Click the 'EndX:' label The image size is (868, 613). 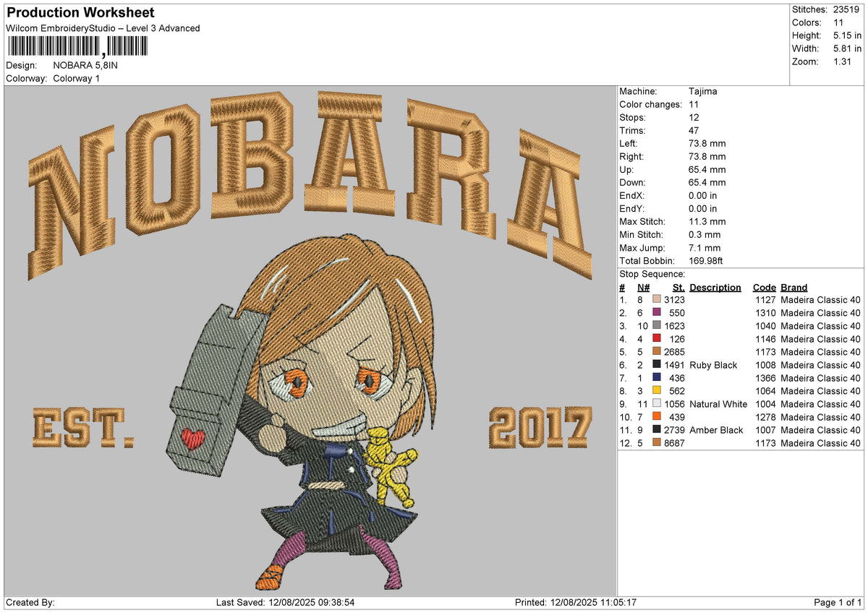(x=634, y=195)
